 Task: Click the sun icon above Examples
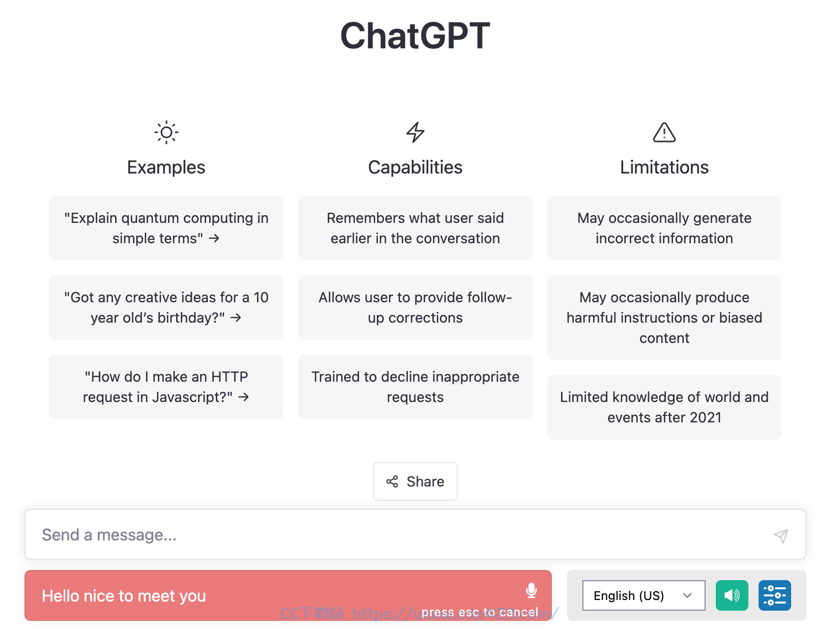tap(166, 132)
